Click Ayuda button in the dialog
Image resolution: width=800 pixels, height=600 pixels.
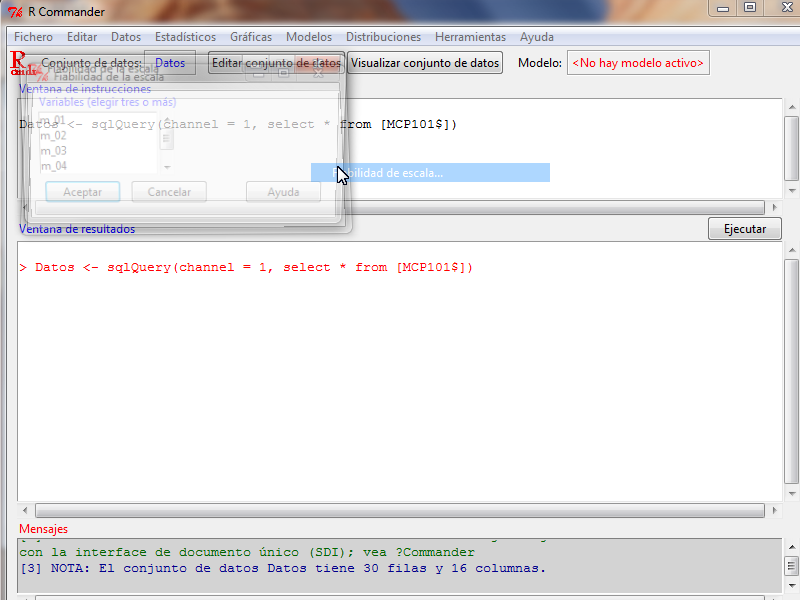[x=283, y=192]
